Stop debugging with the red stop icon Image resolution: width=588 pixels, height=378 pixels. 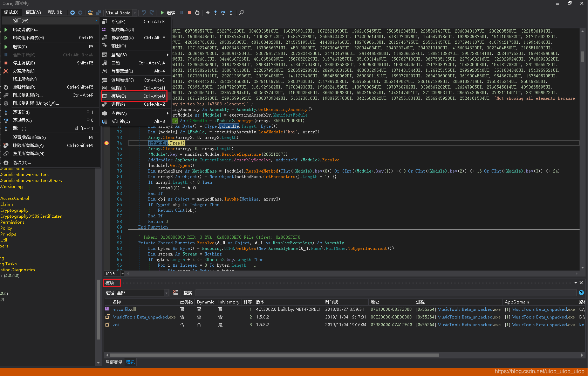tap(189, 13)
